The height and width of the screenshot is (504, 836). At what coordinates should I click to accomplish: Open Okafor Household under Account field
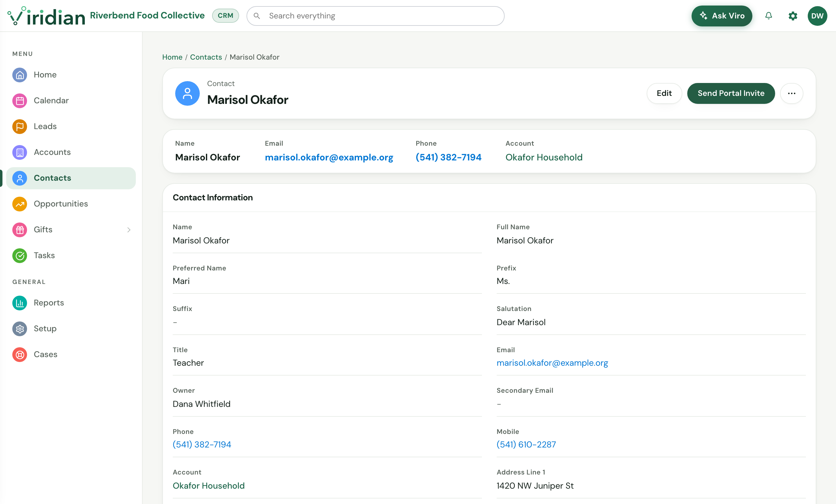coord(208,486)
